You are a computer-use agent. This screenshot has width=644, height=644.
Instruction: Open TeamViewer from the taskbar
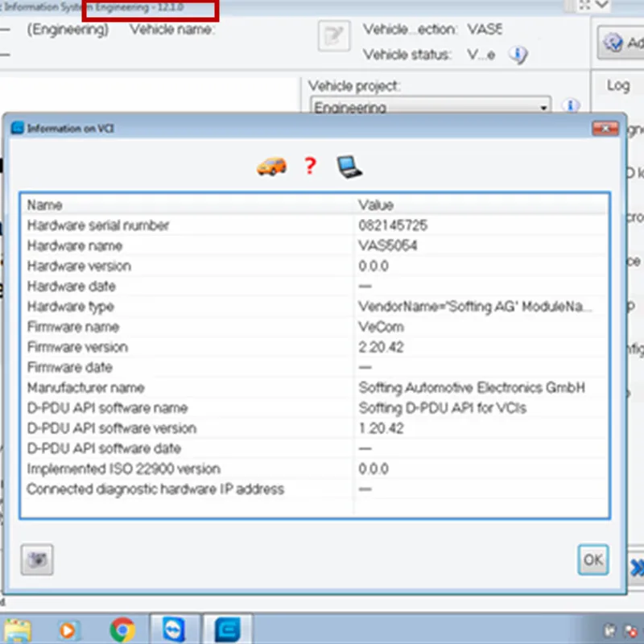point(174,630)
